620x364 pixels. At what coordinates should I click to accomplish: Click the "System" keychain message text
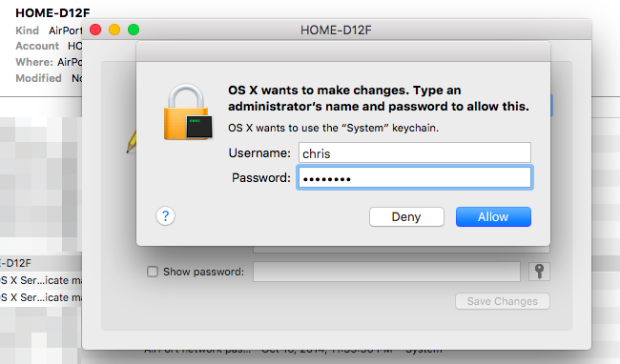tap(333, 128)
